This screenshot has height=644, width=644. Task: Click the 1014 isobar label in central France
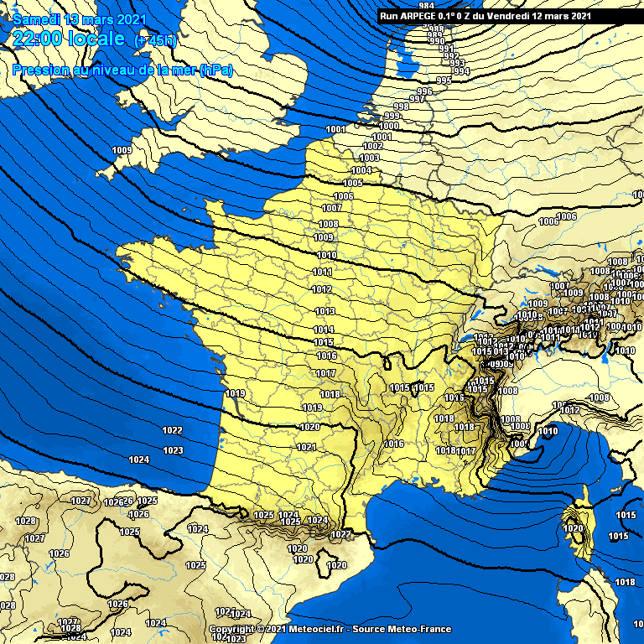tap(325, 330)
